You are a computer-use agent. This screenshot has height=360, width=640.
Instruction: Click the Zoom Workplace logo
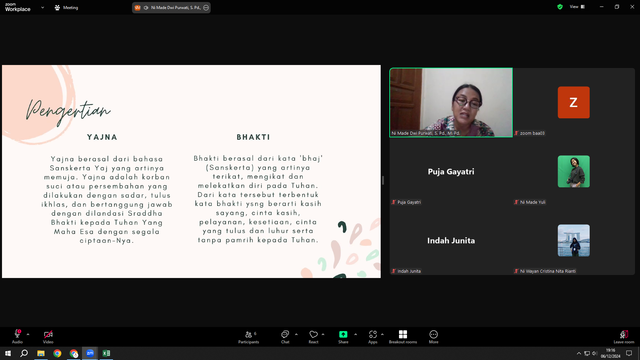(x=18, y=7)
